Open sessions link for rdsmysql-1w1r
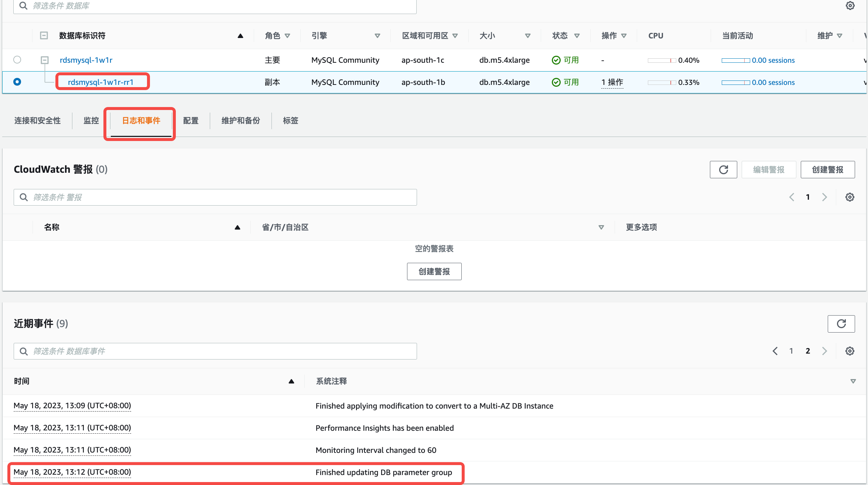 tap(773, 60)
